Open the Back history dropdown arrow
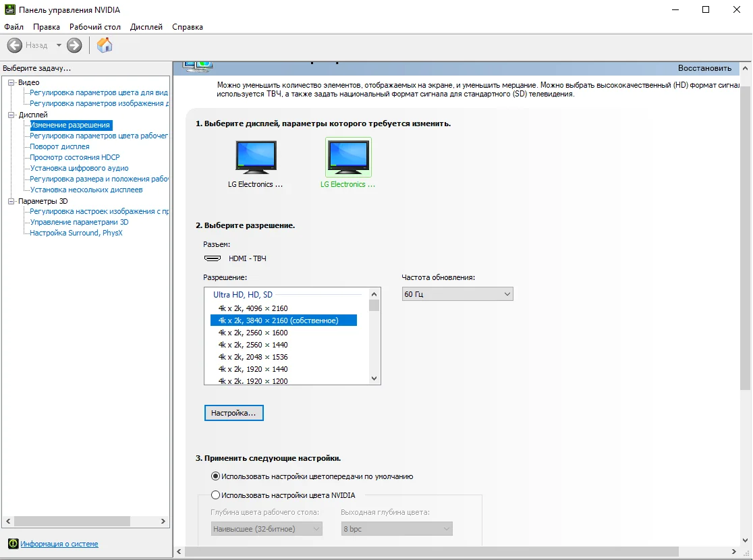 click(x=59, y=45)
